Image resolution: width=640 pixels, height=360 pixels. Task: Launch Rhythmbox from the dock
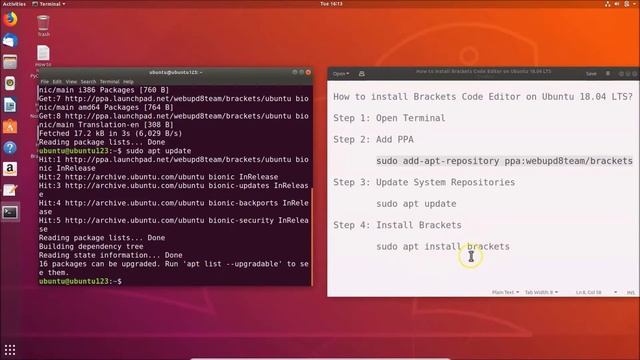10,83
